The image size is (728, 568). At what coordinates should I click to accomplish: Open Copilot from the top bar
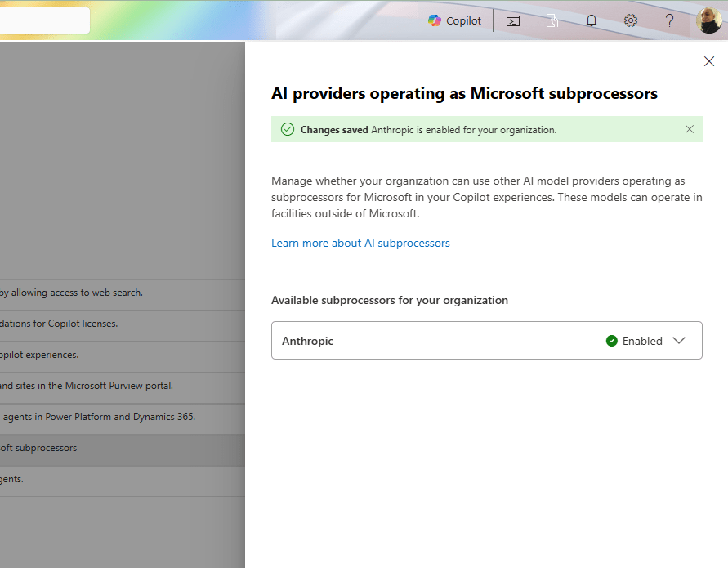[x=455, y=20]
